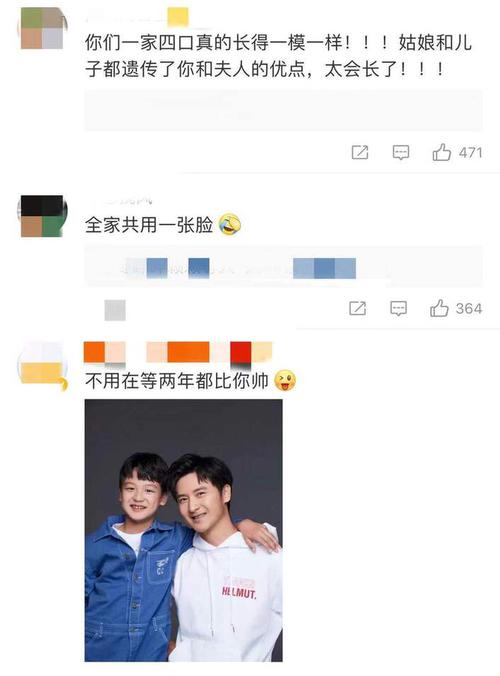Open the avatar of the "全家共用一张脸" commenter

42,216
